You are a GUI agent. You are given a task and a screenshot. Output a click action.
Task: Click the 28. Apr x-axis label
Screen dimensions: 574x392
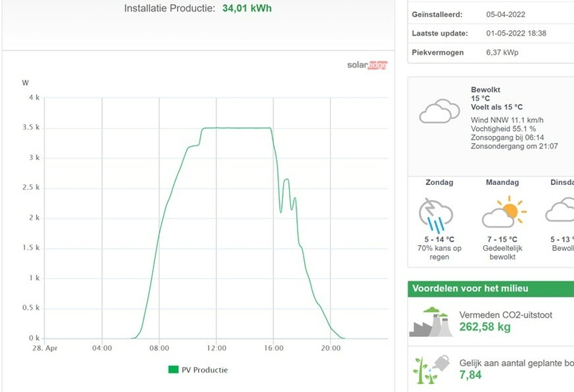pyautogui.click(x=45, y=348)
